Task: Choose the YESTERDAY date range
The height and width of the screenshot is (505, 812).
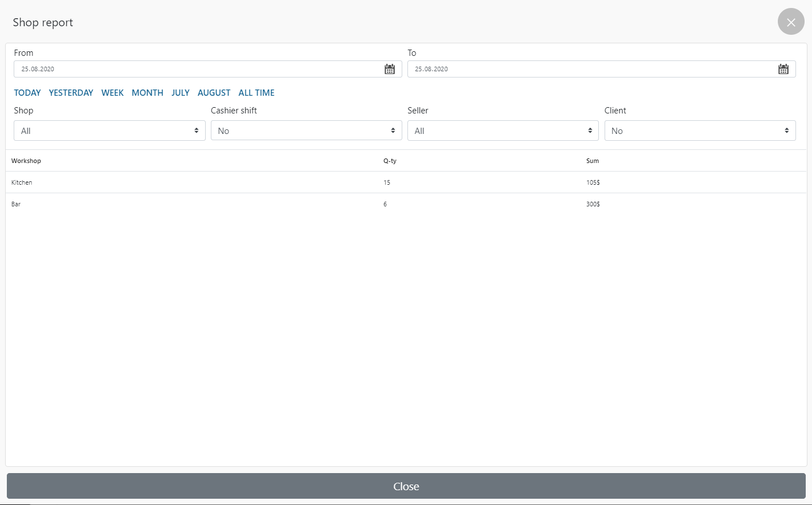Action: [x=71, y=93]
